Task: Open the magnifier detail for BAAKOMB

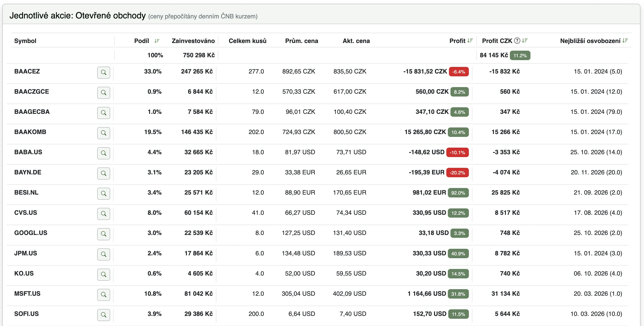Action: [x=103, y=133]
